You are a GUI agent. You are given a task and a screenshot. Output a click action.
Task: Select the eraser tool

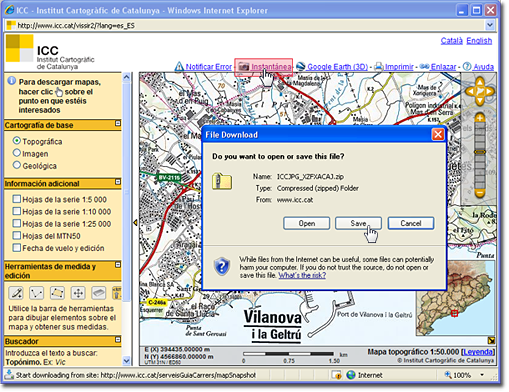(99, 293)
